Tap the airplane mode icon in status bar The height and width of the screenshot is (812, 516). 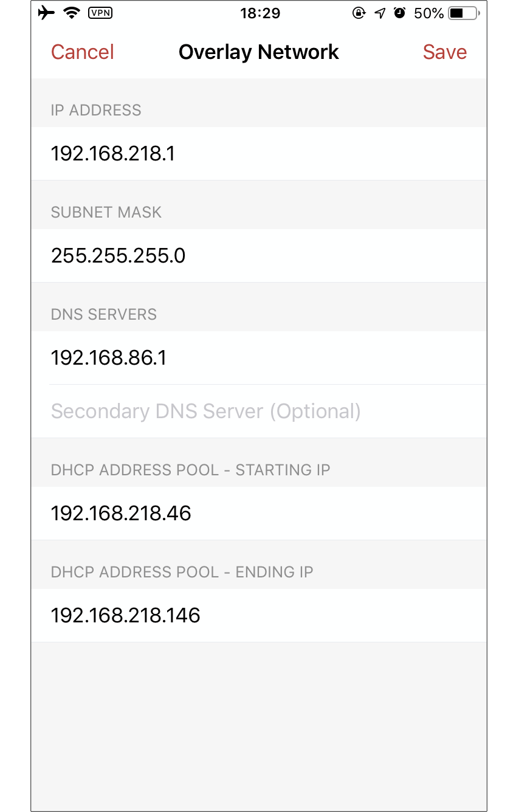46,13
